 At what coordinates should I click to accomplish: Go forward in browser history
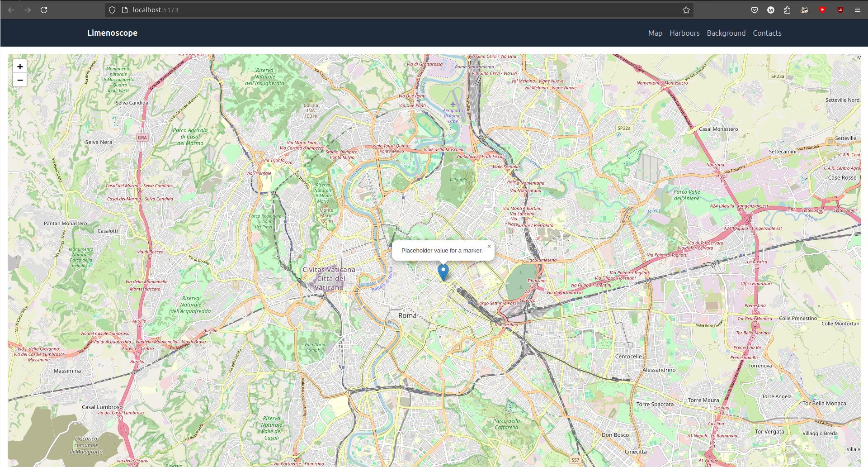click(x=28, y=10)
